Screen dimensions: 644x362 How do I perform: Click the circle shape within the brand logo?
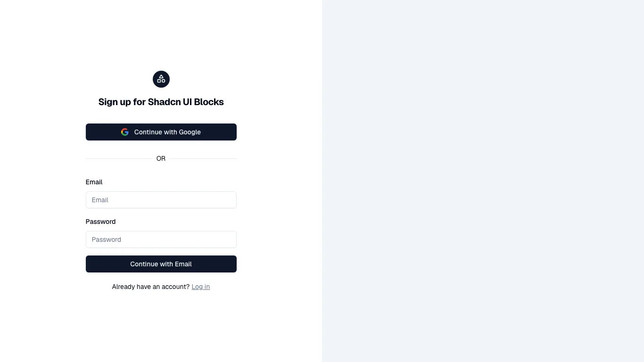(x=163, y=81)
